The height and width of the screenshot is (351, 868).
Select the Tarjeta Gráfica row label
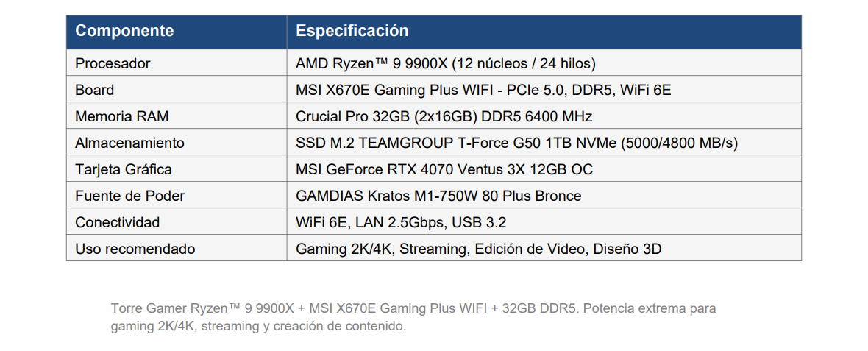(177, 169)
